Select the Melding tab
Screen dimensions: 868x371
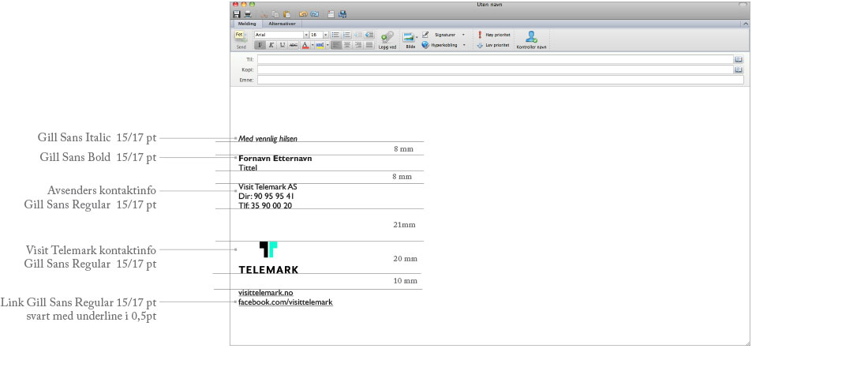pos(247,24)
